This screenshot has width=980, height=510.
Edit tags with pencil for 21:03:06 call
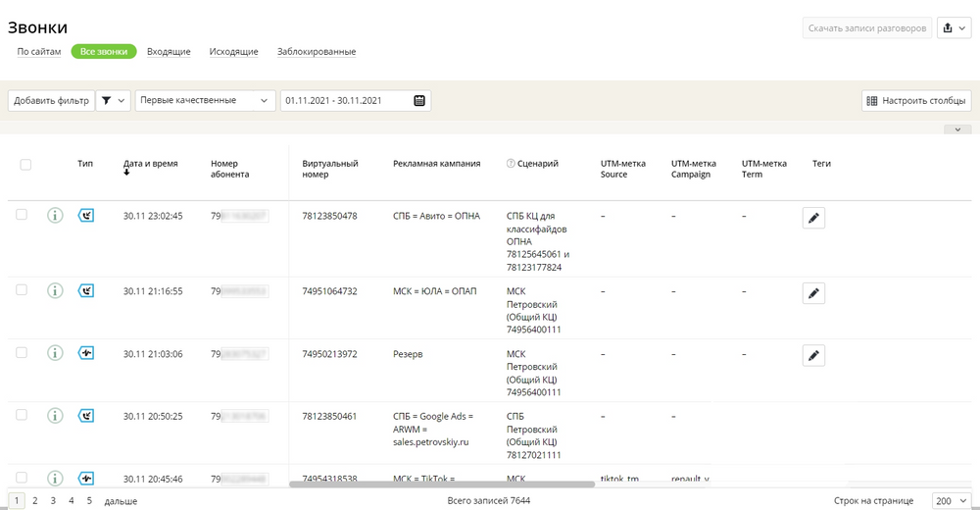tap(813, 355)
